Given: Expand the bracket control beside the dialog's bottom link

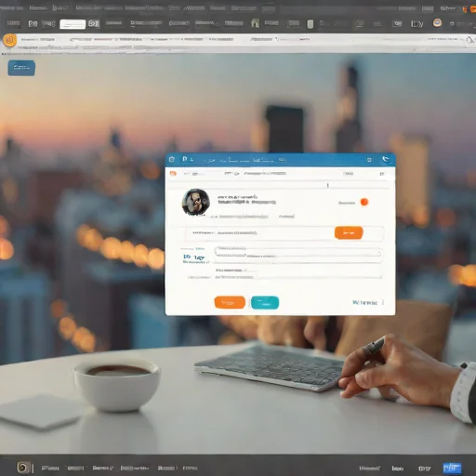Looking at the screenshot, I should point(383,302).
